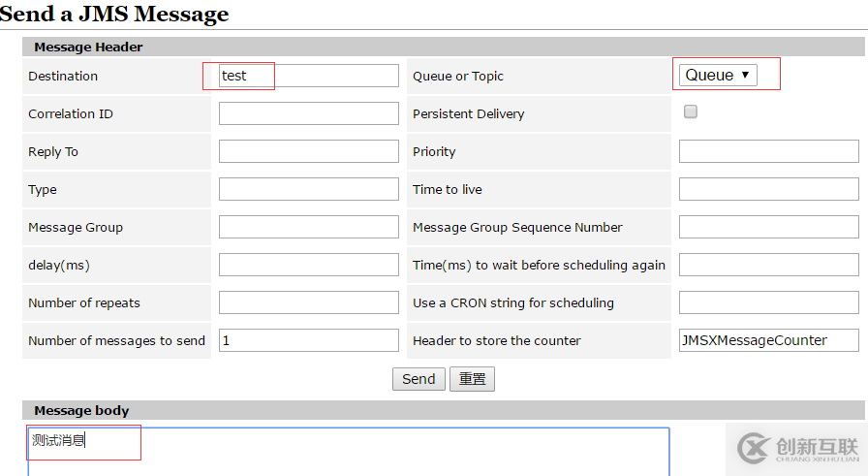868x476 pixels.
Task: Click the Header to store counter field
Action: pos(768,340)
